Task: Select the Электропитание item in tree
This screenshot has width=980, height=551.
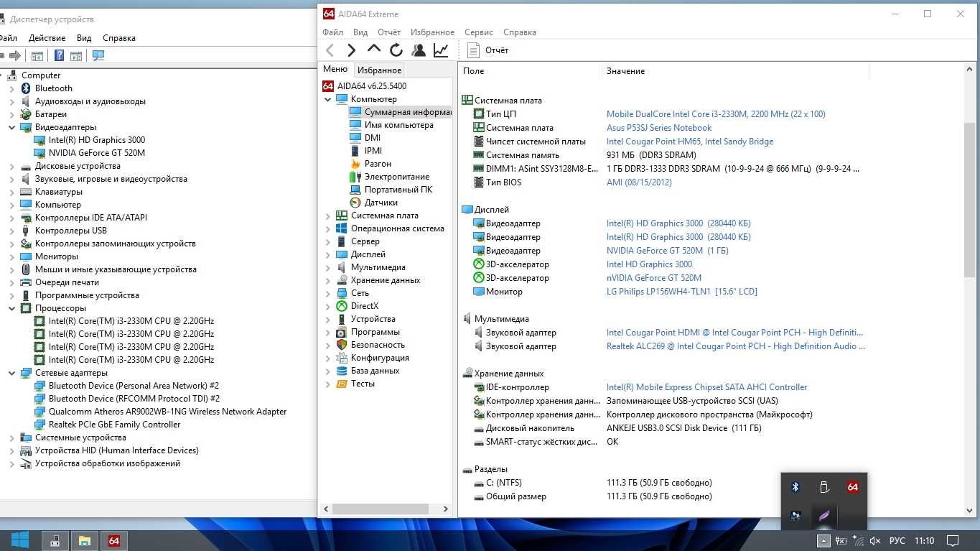Action: coord(390,177)
